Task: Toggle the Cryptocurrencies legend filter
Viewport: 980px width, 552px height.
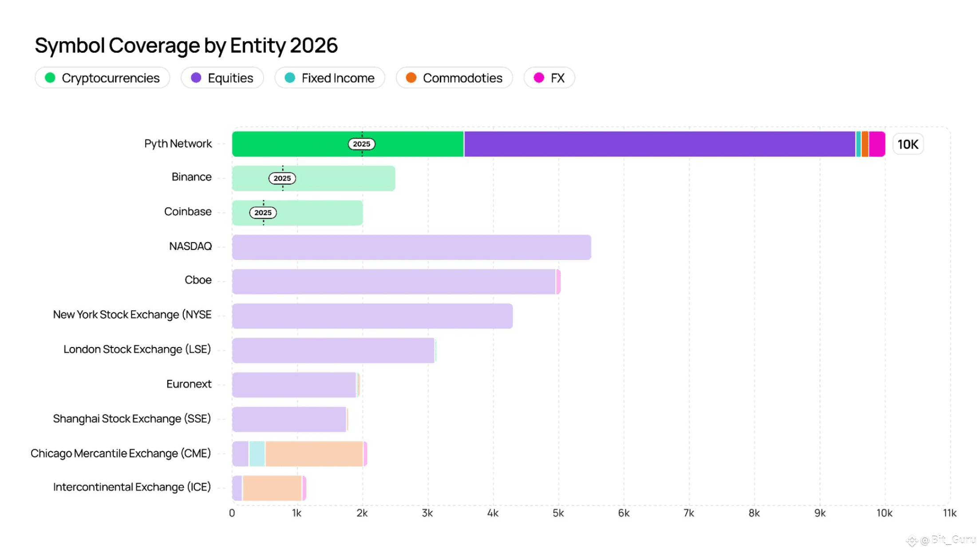Action: tap(103, 78)
